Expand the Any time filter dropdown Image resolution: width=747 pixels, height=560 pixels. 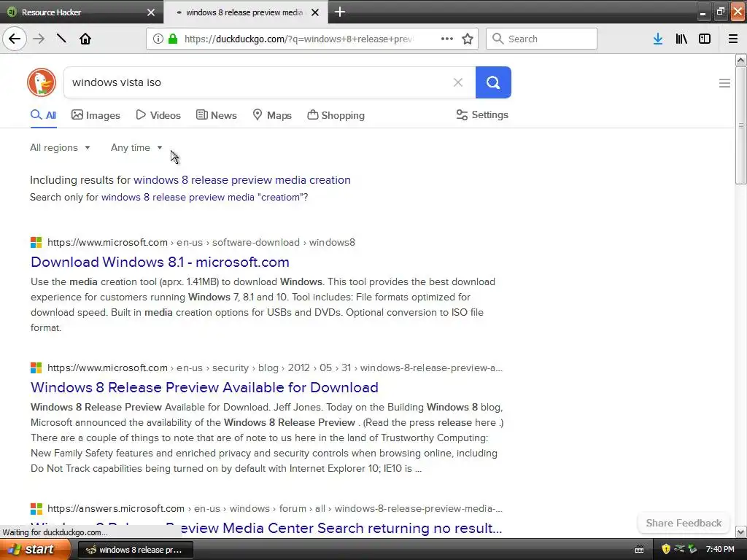click(x=136, y=147)
